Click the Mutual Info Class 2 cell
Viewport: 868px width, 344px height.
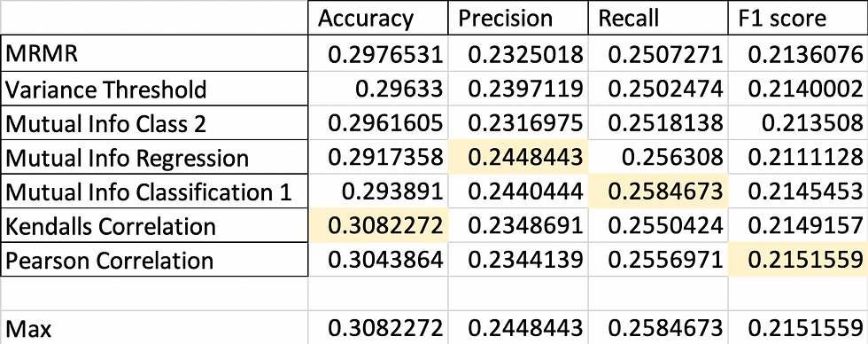click(154, 122)
